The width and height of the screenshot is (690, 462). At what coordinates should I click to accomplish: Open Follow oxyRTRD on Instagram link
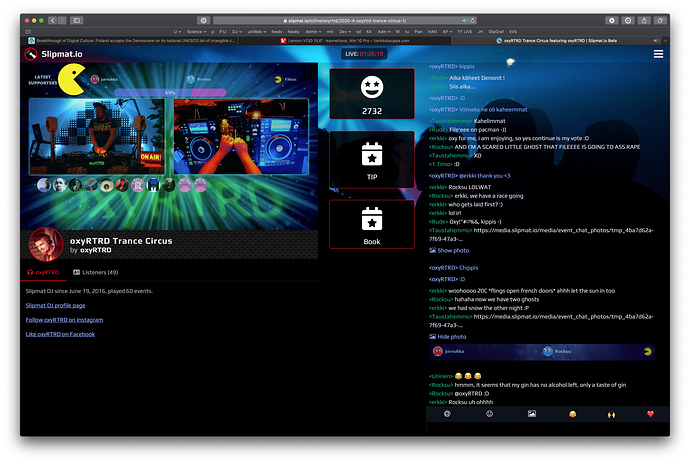coord(64,320)
